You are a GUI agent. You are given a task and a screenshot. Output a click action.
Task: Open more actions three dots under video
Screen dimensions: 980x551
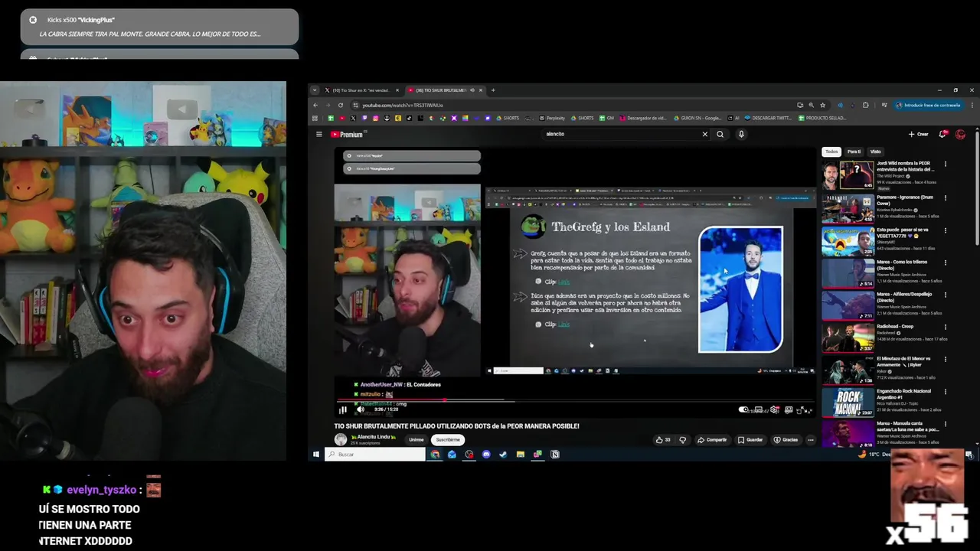click(811, 440)
